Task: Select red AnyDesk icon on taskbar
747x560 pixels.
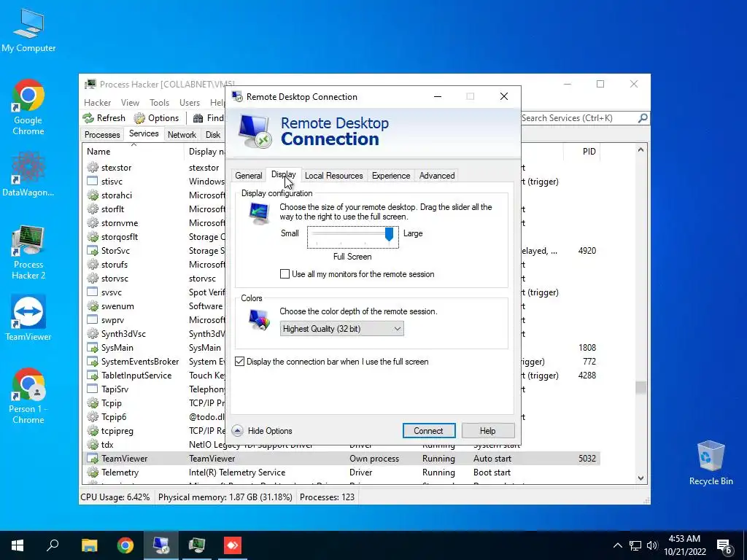Action: (x=233, y=545)
